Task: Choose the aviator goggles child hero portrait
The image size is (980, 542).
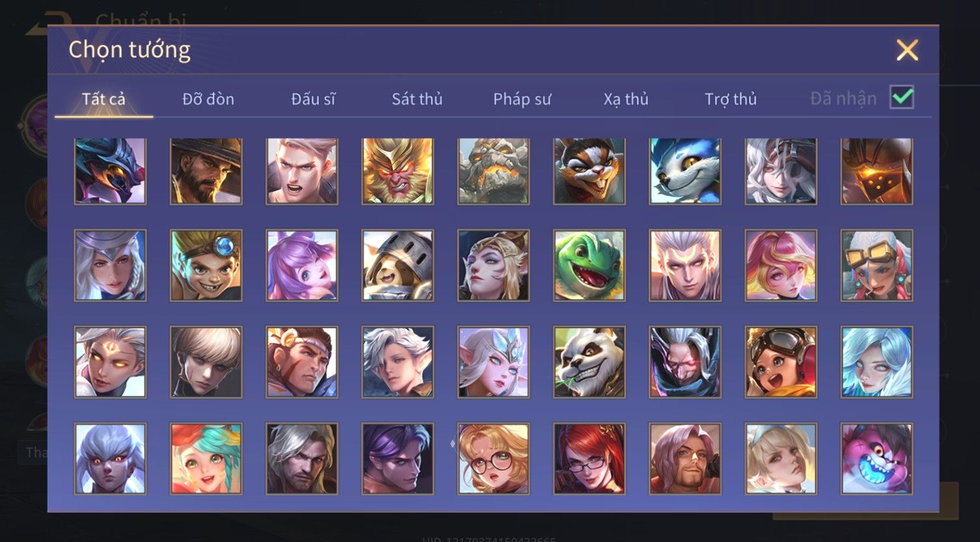Action: tap(781, 362)
